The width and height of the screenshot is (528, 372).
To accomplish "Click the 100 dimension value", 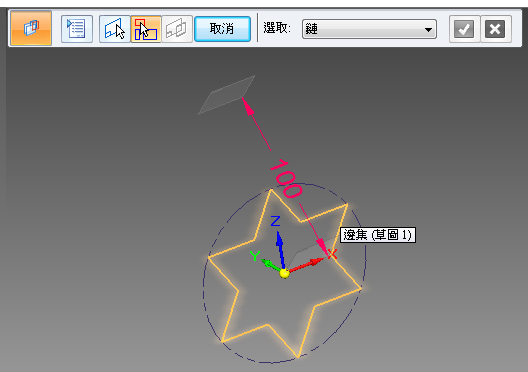I will point(286,179).
